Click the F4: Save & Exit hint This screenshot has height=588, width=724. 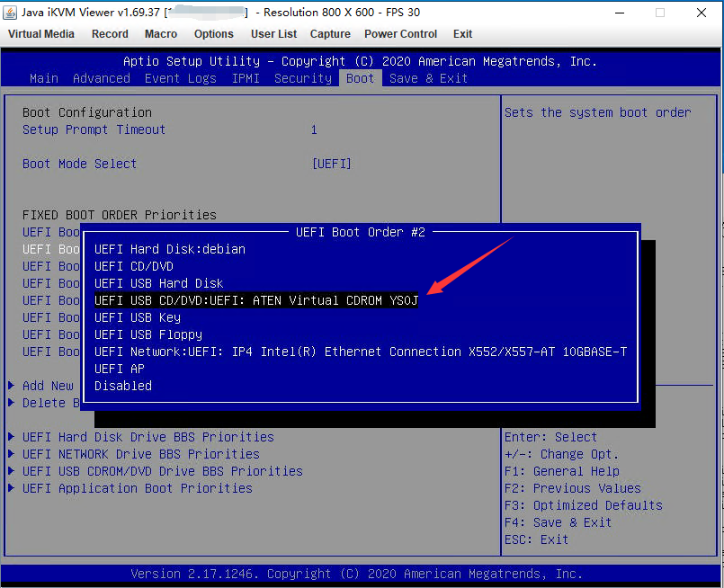(x=558, y=522)
